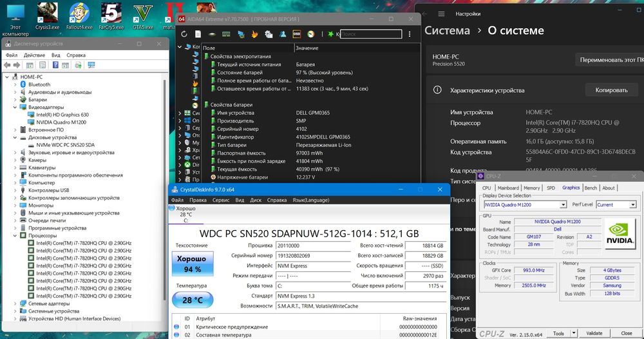This screenshot has height=339, width=644.
Task: Switch to the Mainboard tab in CPU-Z
Action: tap(508, 188)
